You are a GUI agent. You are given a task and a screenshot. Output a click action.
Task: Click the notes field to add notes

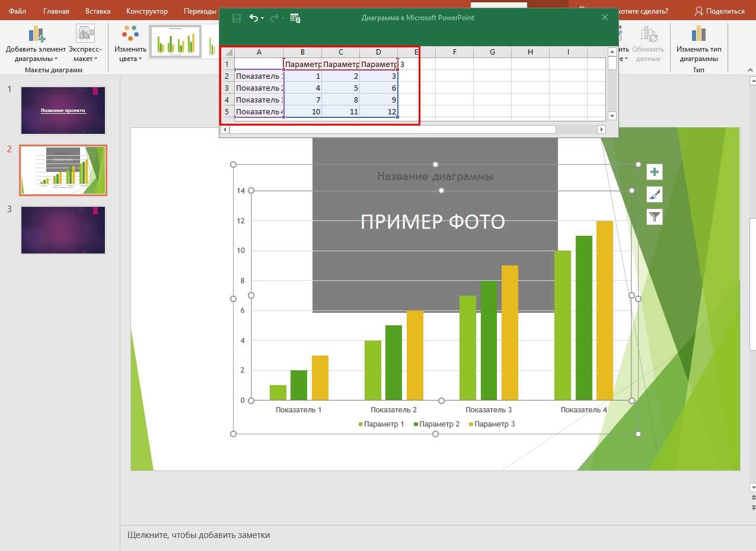click(x=199, y=535)
